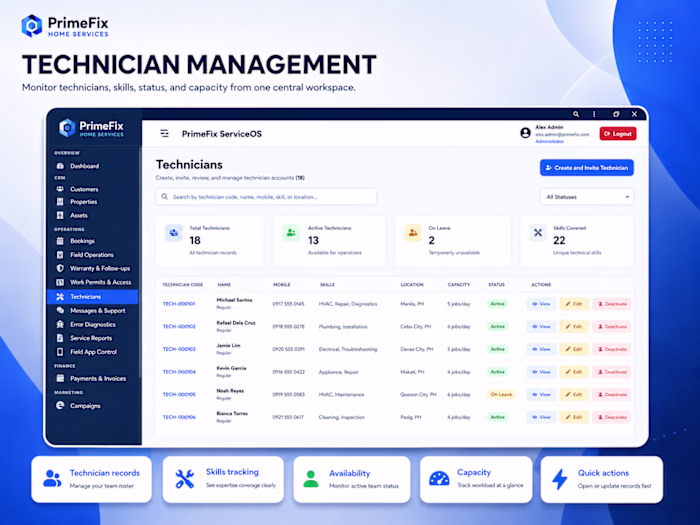
Task: Edit Jamie Lim's record
Action: [x=574, y=349]
